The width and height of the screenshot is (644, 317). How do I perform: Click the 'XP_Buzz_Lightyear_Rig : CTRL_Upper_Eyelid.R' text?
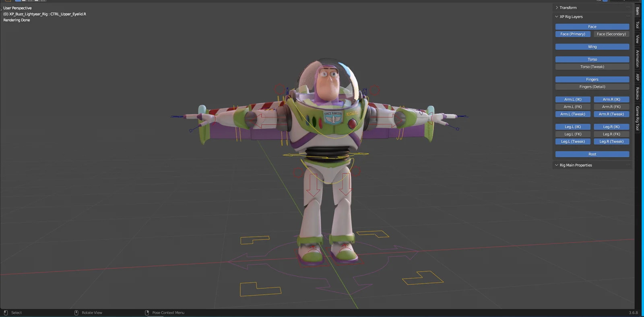48,14
